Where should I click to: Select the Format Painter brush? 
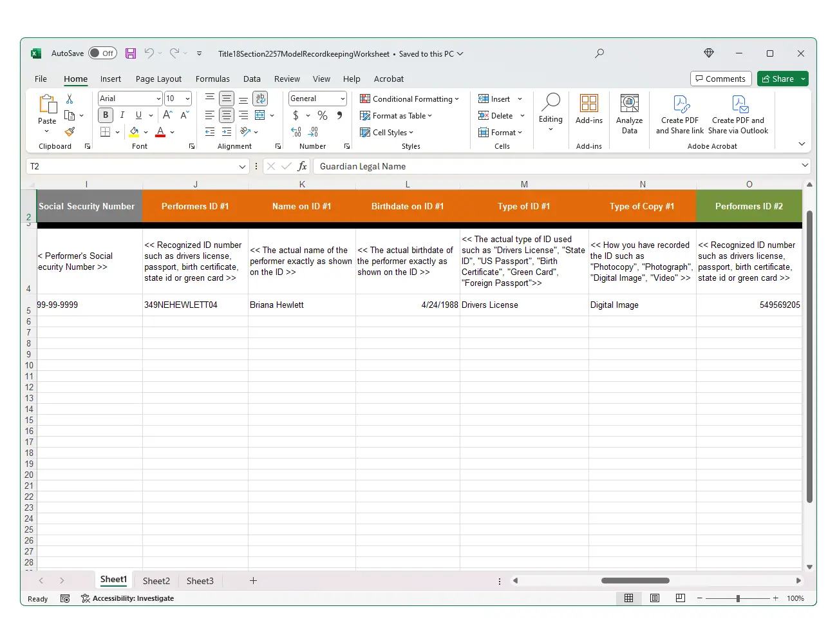click(70, 132)
